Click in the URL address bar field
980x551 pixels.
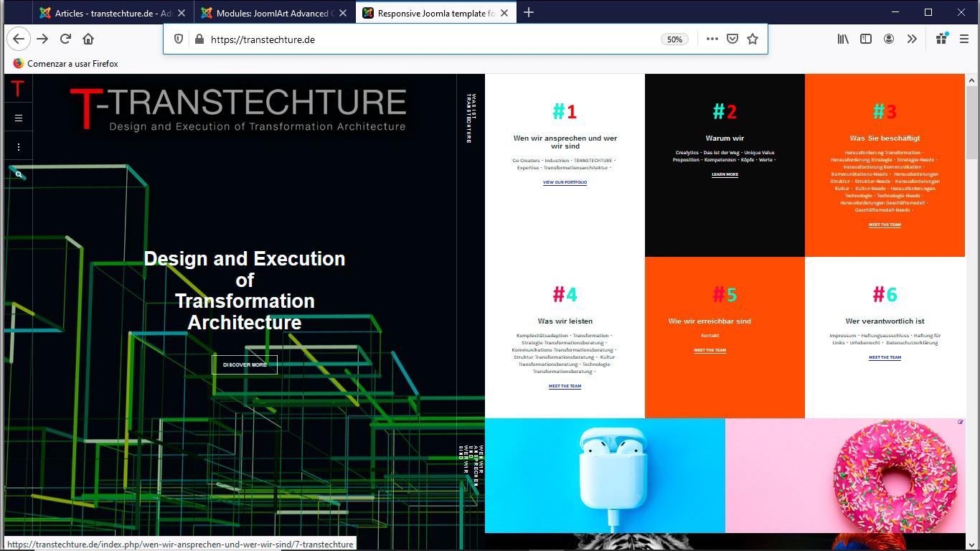[430, 39]
